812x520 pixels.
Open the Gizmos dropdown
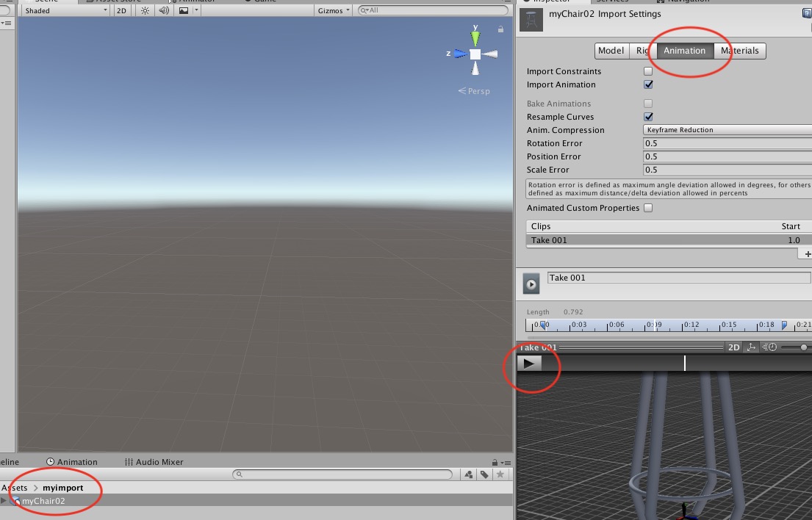(333, 10)
